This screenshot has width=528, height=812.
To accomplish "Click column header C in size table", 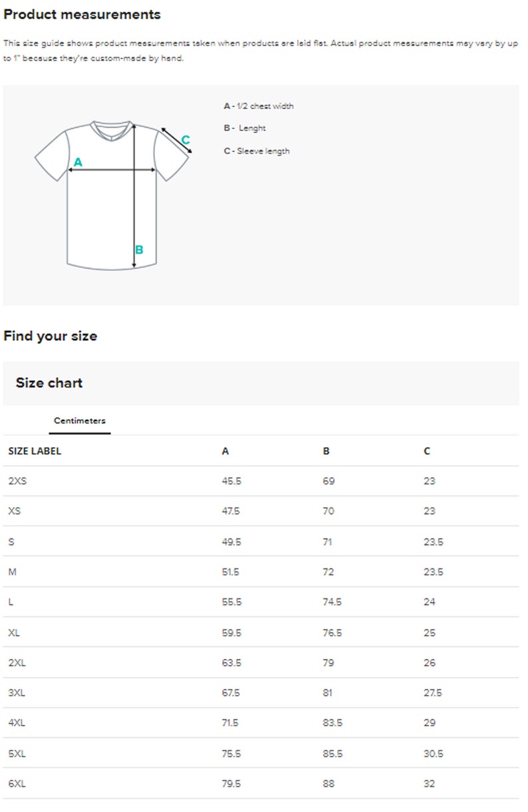I will point(427,451).
